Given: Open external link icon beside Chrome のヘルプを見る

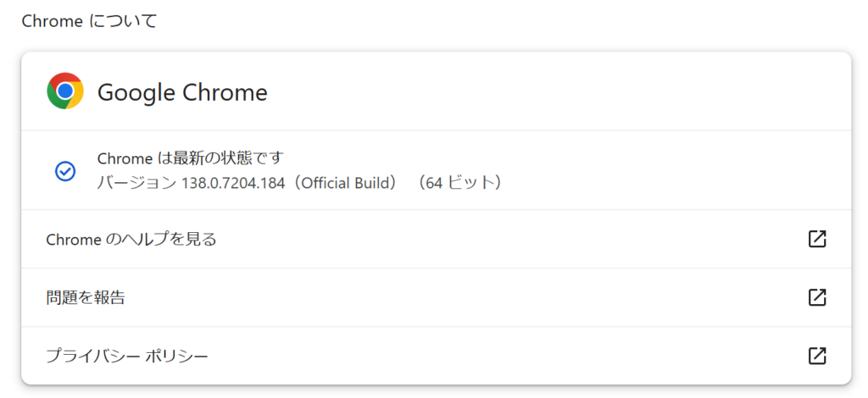Looking at the screenshot, I should (817, 239).
